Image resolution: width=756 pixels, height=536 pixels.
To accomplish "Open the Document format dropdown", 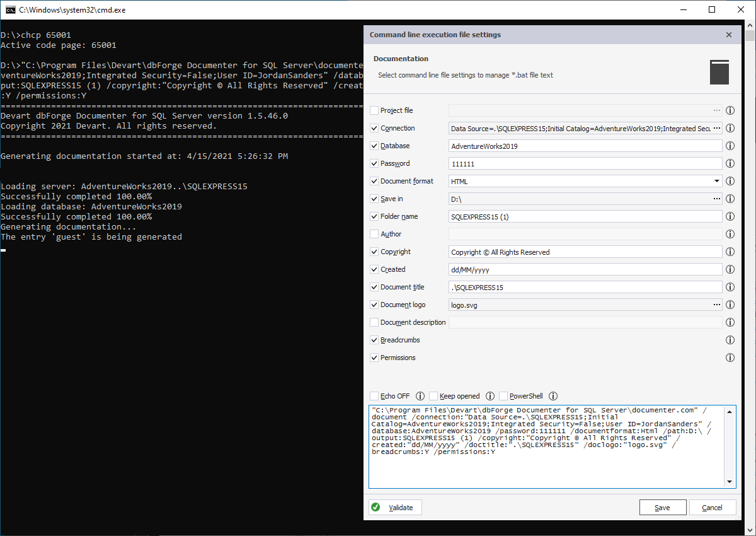I will point(717,181).
